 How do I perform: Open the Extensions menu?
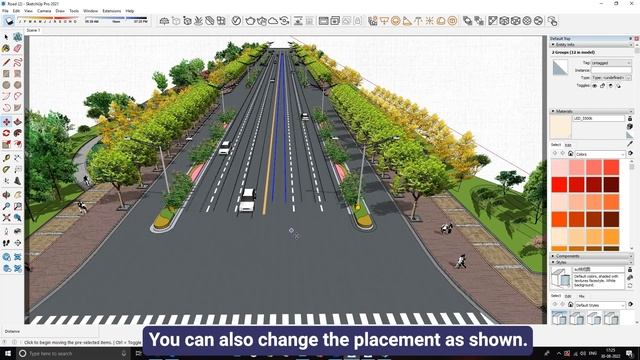pos(111,11)
